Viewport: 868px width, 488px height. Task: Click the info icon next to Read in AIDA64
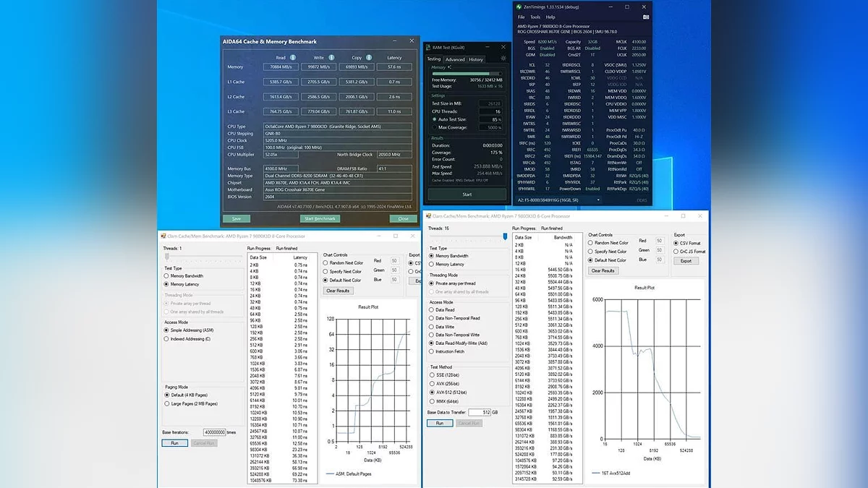tap(292, 57)
